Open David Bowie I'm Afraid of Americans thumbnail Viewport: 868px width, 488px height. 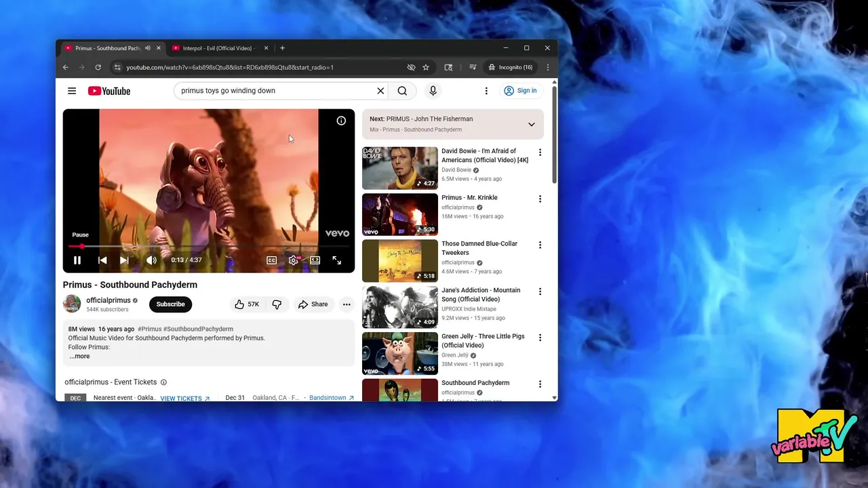tap(400, 168)
